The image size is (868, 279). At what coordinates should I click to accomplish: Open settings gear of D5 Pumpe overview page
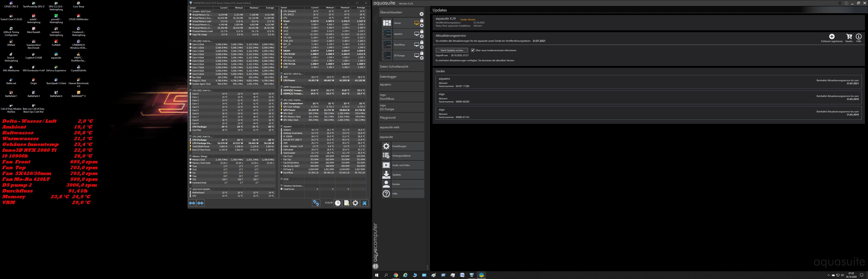(x=422, y=58)
